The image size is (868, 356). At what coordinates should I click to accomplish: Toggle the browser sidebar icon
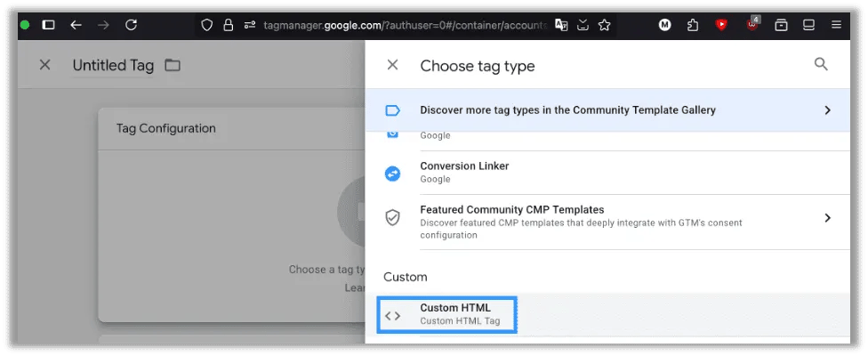pyautogui.click(x=49, y=25)
